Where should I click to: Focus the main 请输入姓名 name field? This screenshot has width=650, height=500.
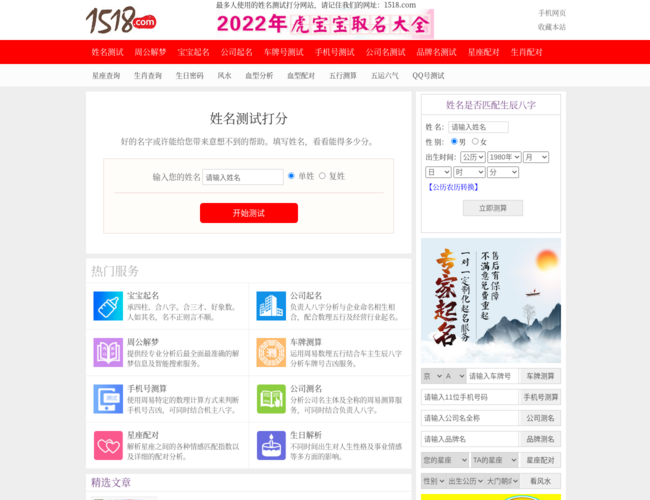(x=243, y=177)
